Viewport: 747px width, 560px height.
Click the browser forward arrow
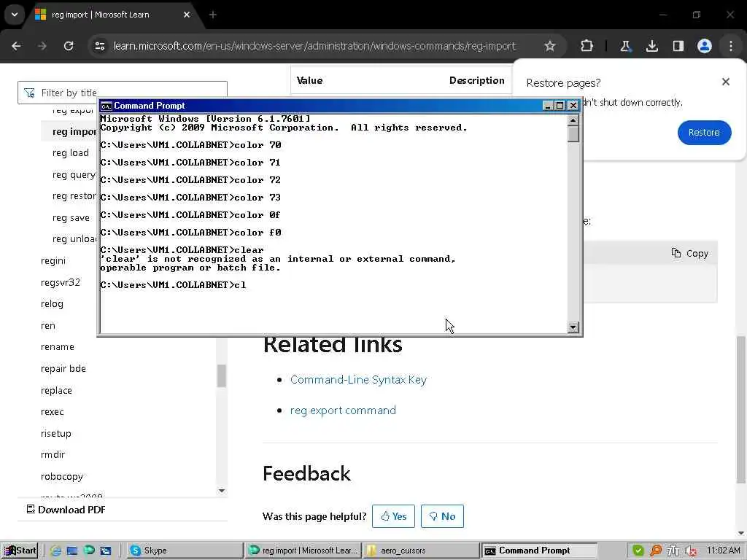point(42,46)
